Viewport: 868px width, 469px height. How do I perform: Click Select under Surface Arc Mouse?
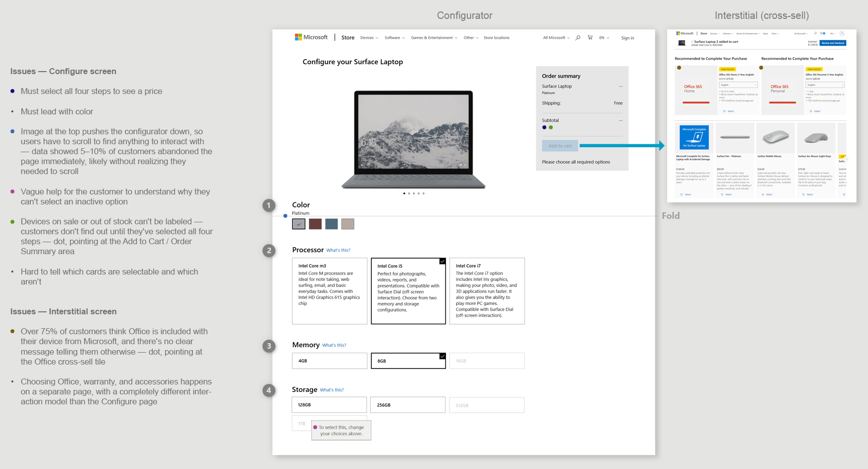click(808, 194)
